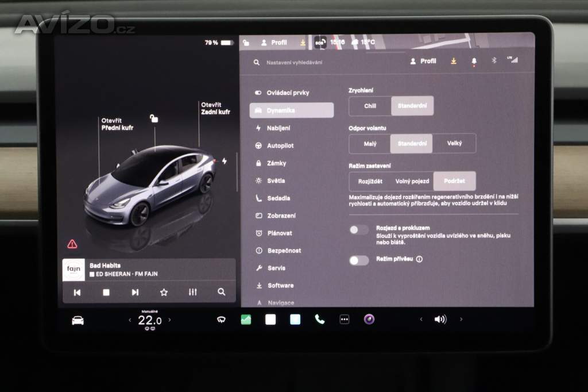Viewport: 588px width, 392px height.
Task: Open the Bluetooth settings icon
Action: click(x=493, y=60)
